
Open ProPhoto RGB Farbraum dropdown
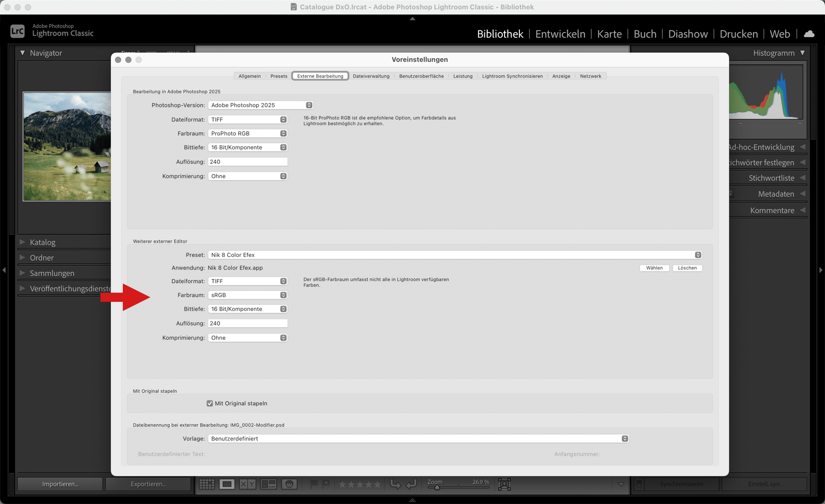coord(247,133)
